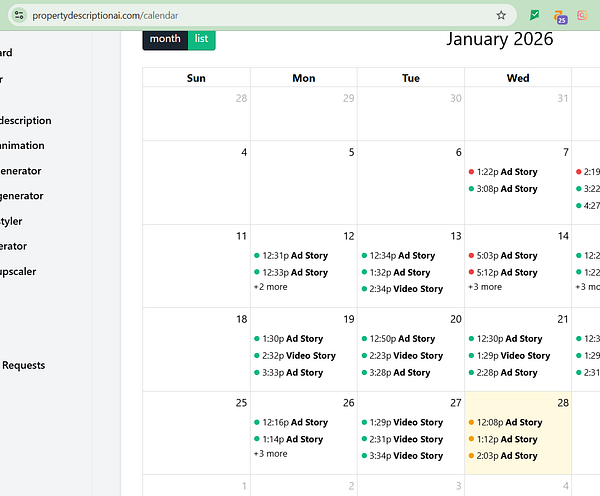Screen dimensions: 600x496
Task: Open 1:12p Ad Story on January 28
Action: point(503,439)
